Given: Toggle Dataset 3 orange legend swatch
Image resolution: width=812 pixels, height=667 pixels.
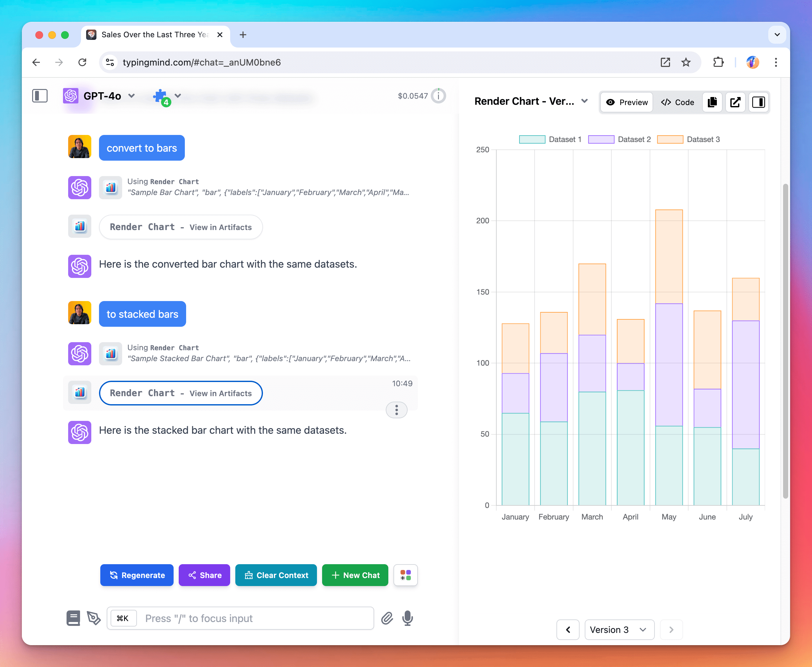Looking at the screenshot, I should 670,139.
